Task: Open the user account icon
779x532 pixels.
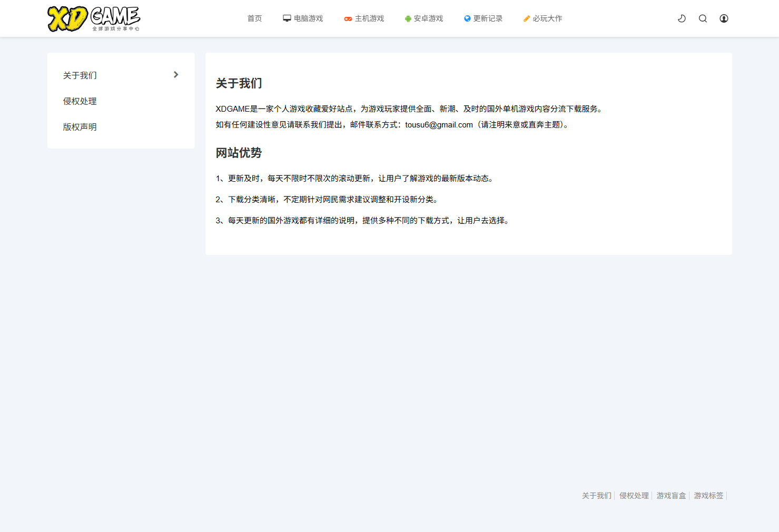Action: 724,18
